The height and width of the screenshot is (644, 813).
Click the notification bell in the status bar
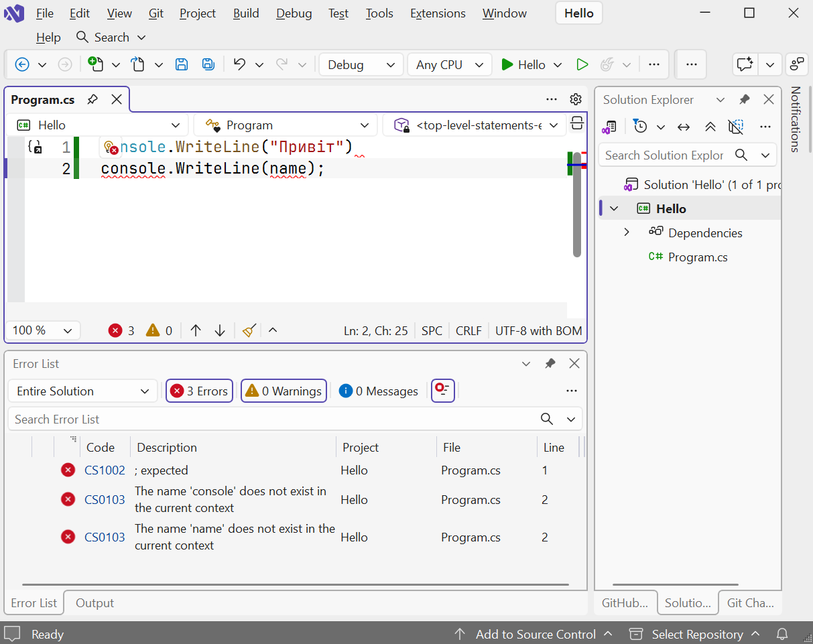[x=782, y=634]
